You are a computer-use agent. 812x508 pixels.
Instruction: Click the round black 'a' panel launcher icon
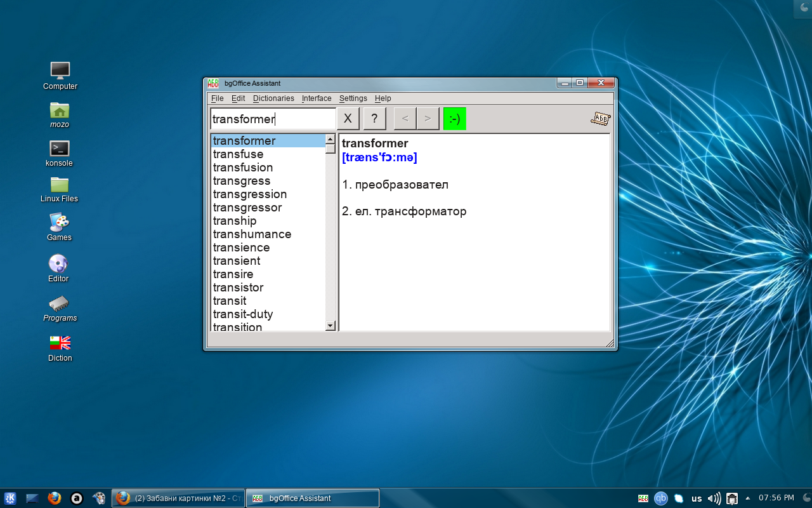pos(77,498)
